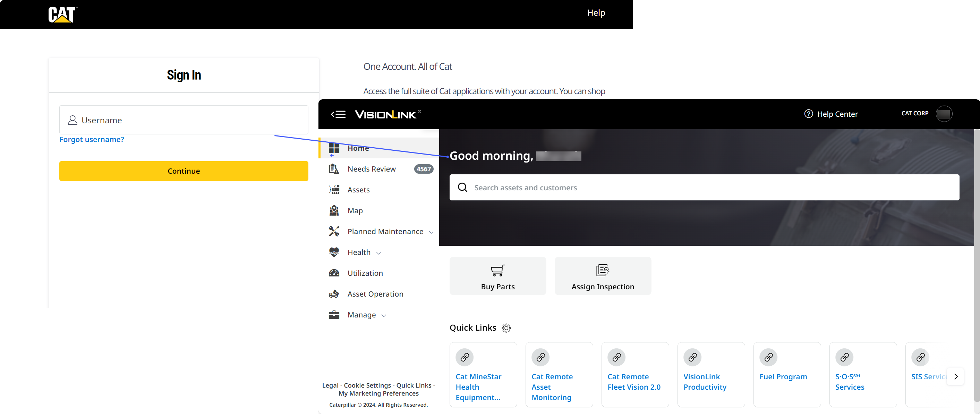Image resolution: width=980 pixels, height=414 pixels.
Task: Click the Cat MineStar Health link icon
Action: tap(465, 357)
